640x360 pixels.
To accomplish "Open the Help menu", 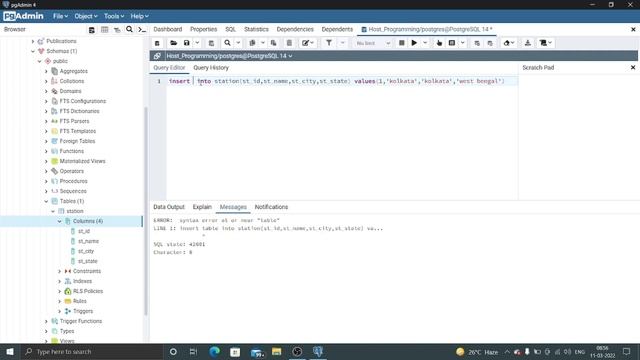I will click(x=140, y=16).
